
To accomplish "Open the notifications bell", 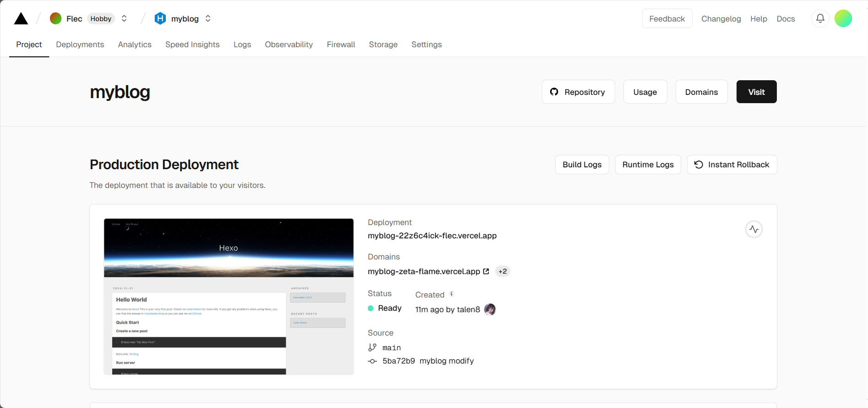I will 820,18.
